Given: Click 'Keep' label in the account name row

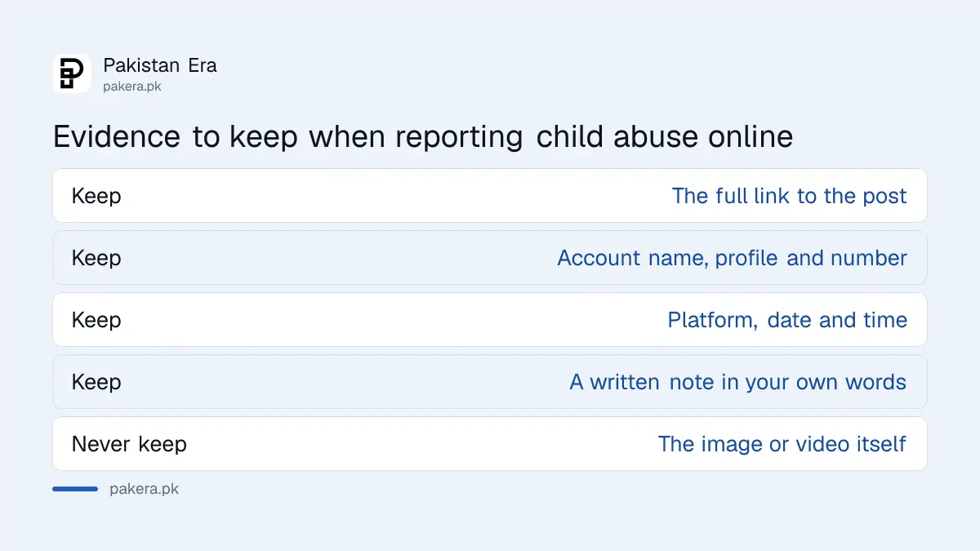Looking at the screenshot, I should click(x=96, y=258).
